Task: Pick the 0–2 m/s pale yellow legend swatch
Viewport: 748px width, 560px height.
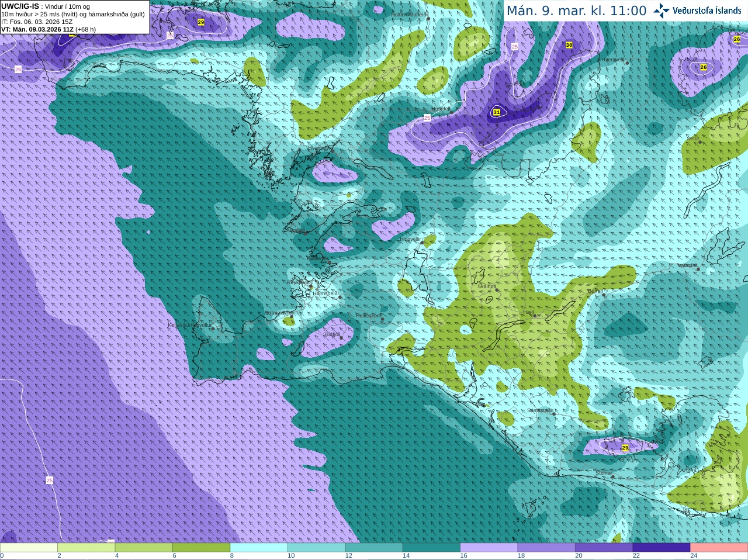Action: 29,548
